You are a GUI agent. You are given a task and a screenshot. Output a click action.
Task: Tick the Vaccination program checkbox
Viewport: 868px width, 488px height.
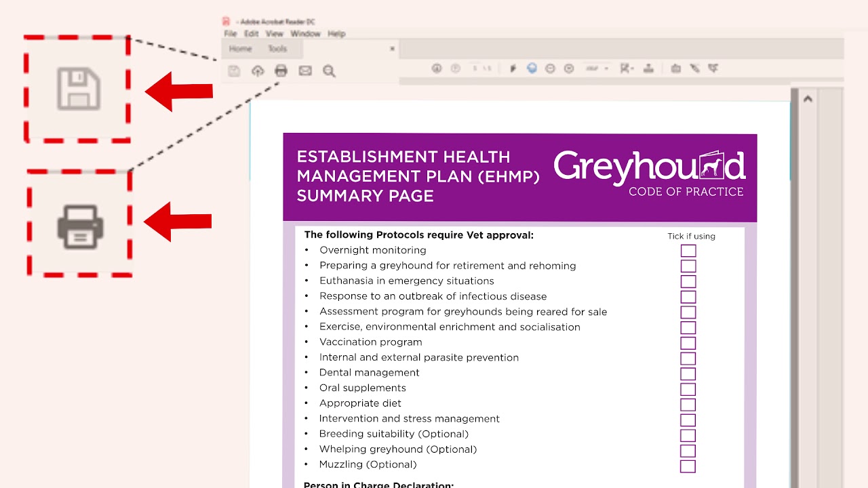[688, 343]
